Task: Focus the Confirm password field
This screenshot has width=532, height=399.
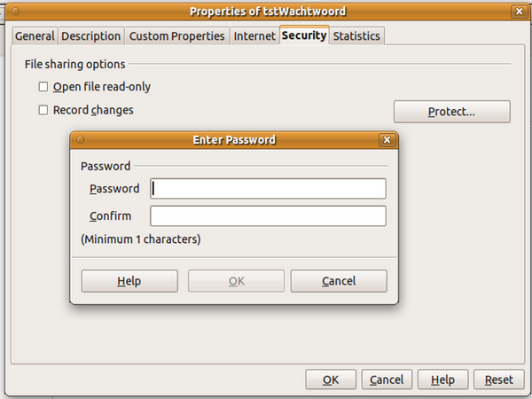Action: pyautogui.click(x=268, y=216)
